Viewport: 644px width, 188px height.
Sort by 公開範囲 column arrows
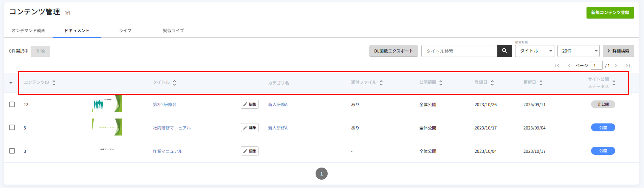(x=441, y=83)
